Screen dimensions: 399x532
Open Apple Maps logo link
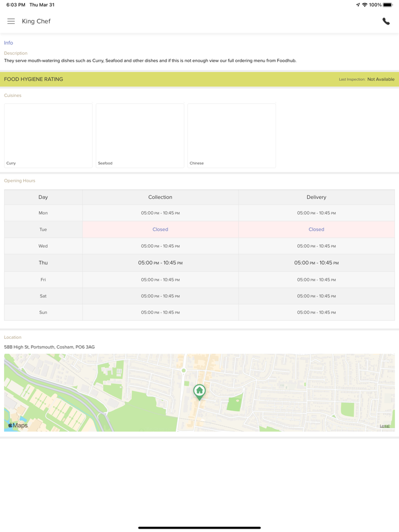(18, 425)
